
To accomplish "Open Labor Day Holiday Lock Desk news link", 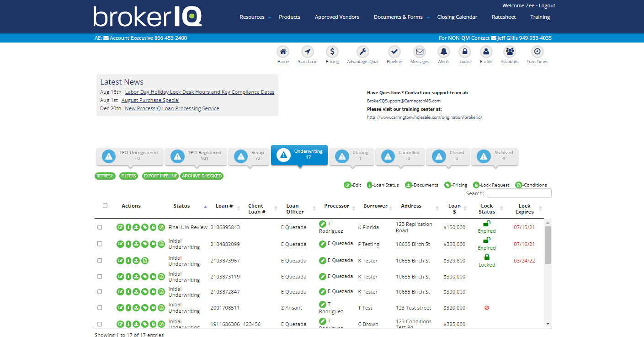I will (x=200, y=92).
